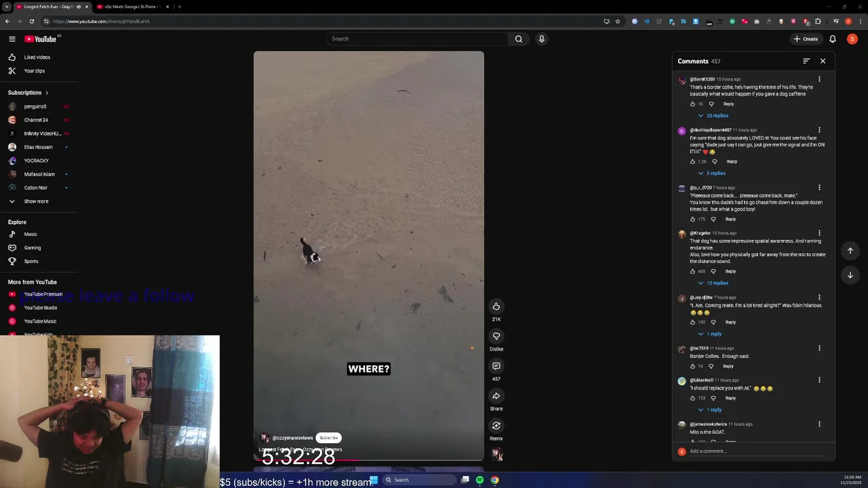
Task: Open YouTube Music in sidebar
Action: pyautogui.click(x=39, y=321)
